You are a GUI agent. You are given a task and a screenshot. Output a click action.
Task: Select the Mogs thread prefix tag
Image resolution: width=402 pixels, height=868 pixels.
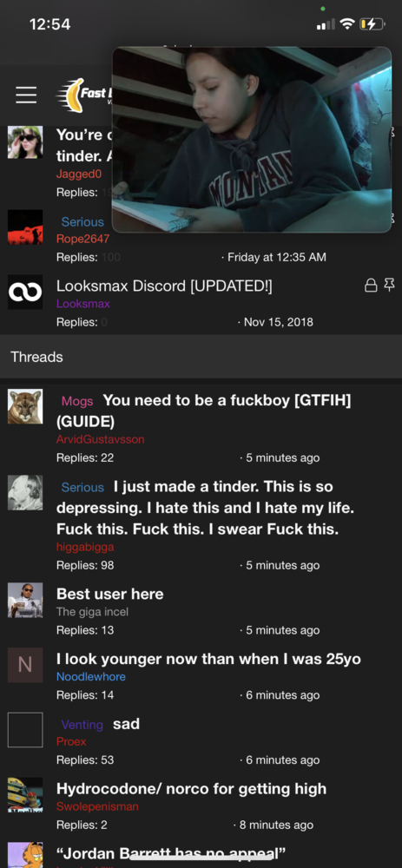click(77, 401)
